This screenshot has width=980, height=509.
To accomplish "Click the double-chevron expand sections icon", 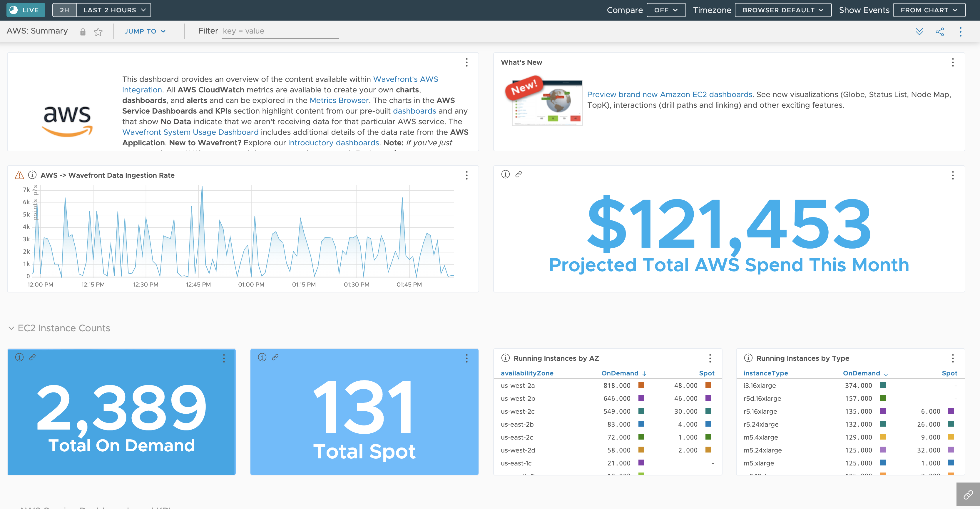I will (919, 31).
